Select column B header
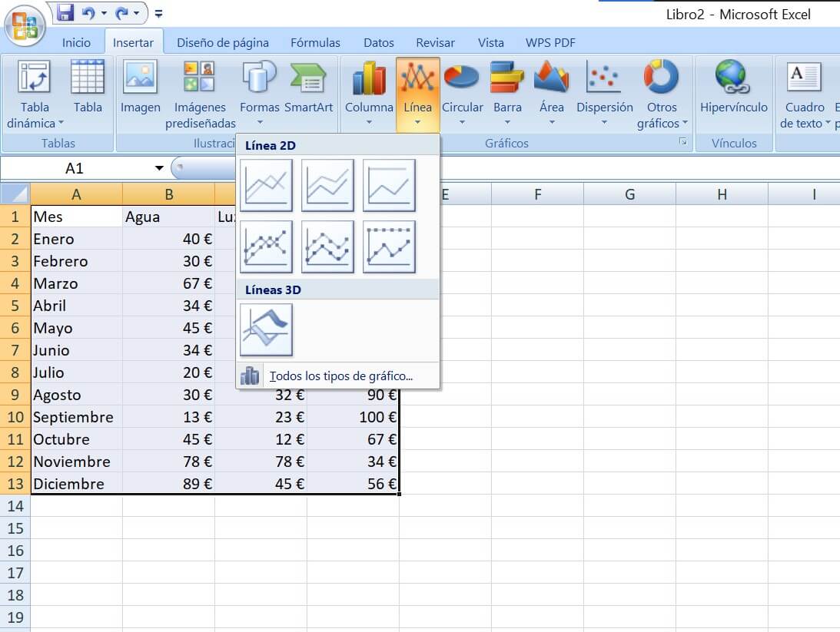 click(169, 194)
